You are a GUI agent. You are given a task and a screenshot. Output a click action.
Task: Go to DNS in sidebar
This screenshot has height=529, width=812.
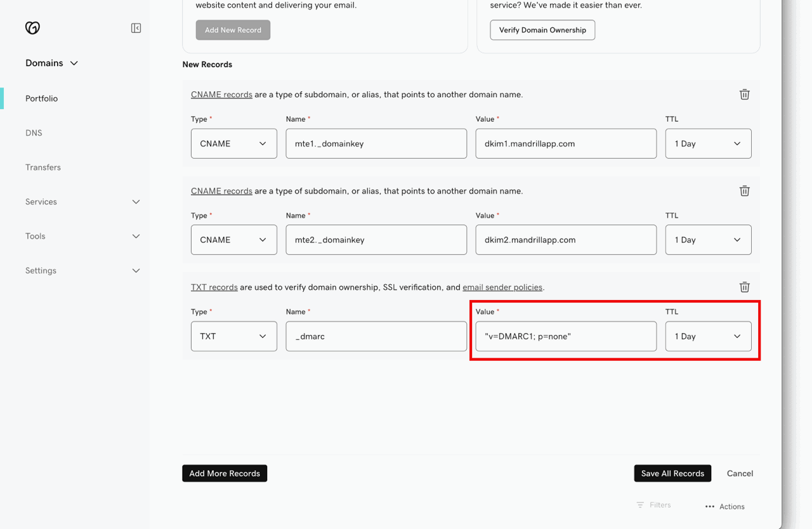coord(34,133)
